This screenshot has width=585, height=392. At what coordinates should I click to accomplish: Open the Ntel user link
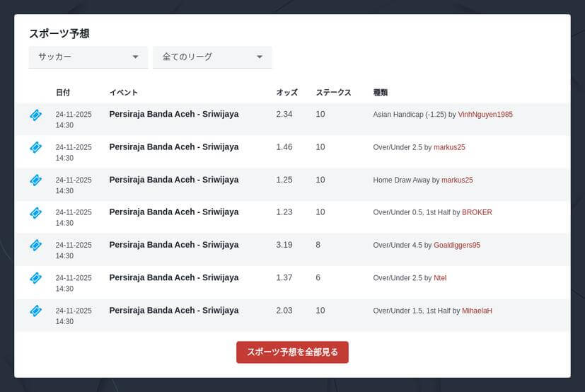point(440,278)
